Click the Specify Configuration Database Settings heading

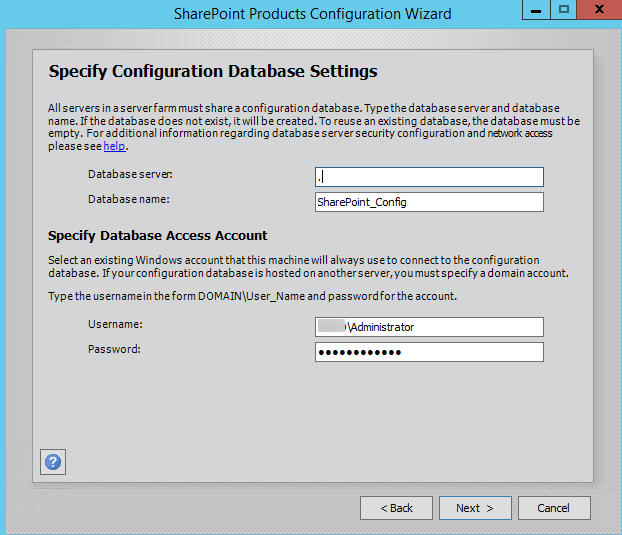[213, 72]
